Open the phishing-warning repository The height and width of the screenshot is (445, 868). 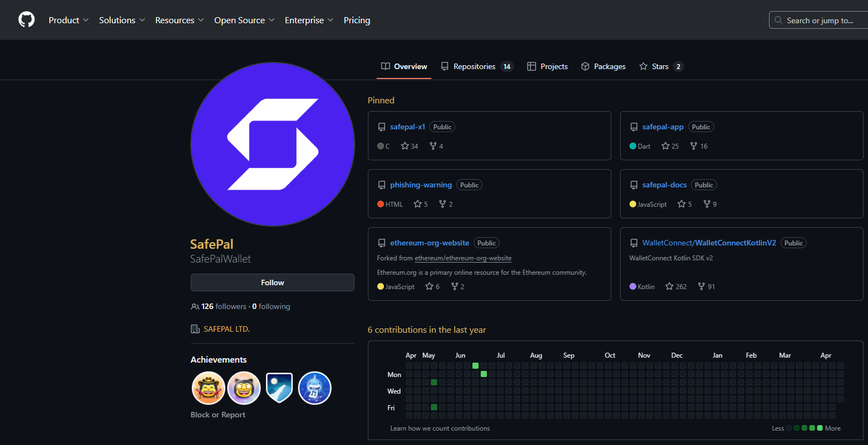click(x=421, y=185)
